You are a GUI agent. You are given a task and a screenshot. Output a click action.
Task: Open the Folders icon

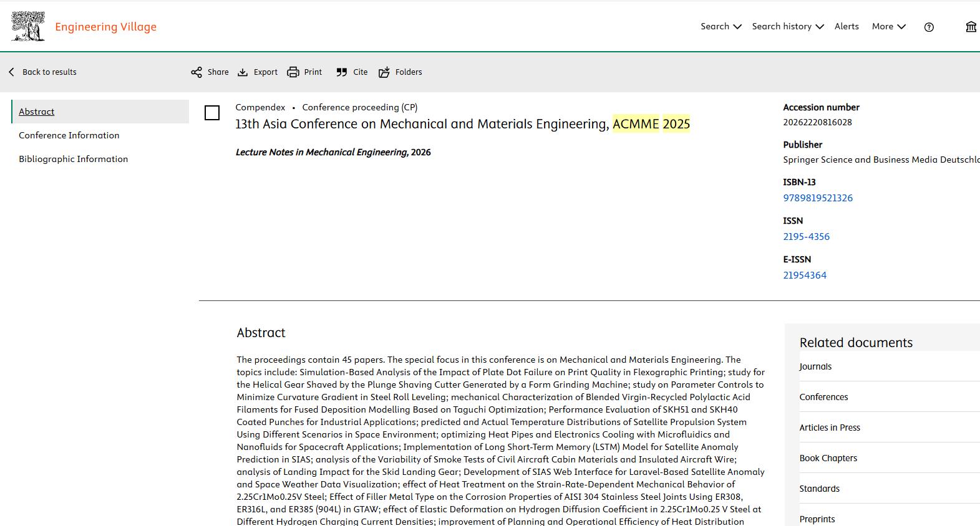(x=384, y=72)
